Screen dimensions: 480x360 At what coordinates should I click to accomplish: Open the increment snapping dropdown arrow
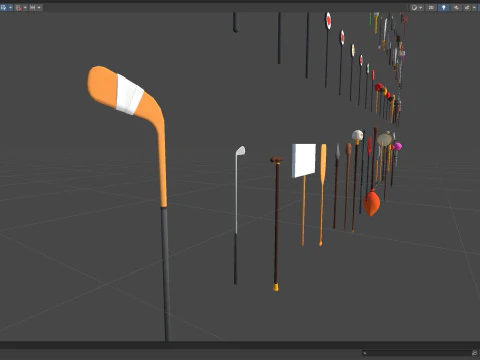pyautogui.click(x=39, y=7)
